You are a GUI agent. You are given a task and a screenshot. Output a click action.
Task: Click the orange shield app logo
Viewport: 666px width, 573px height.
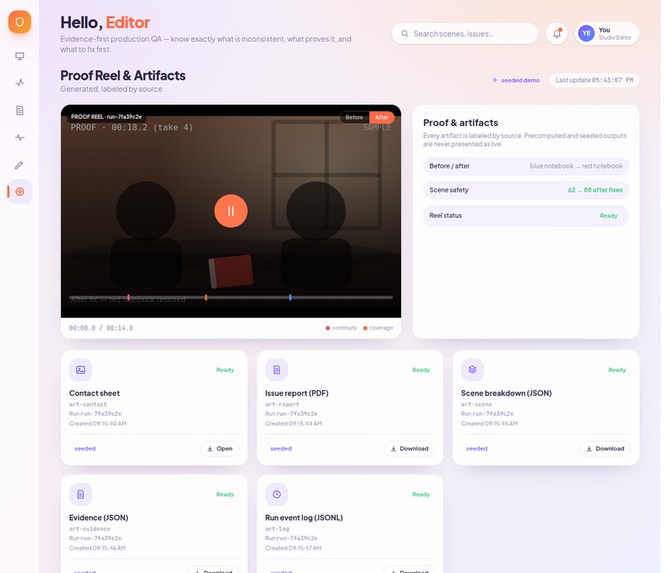click(x=20, y=22)
